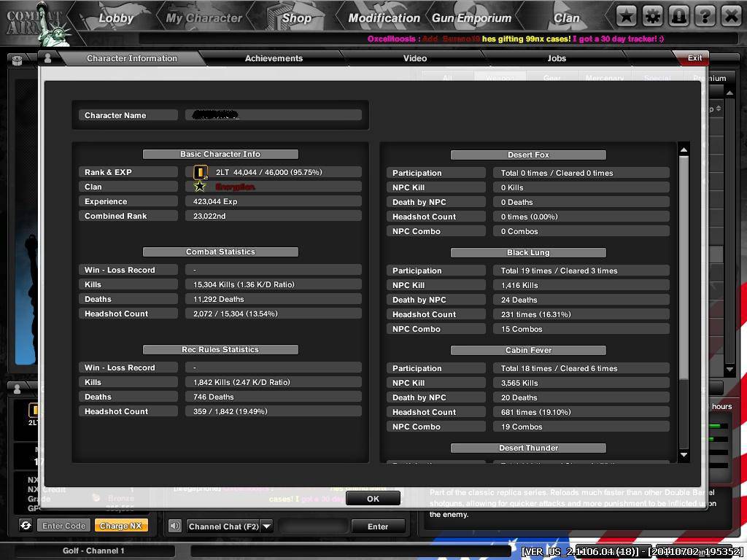Open the Modification menu
The height and width of the screenshot is (560, 747).
tap(384, 18)
